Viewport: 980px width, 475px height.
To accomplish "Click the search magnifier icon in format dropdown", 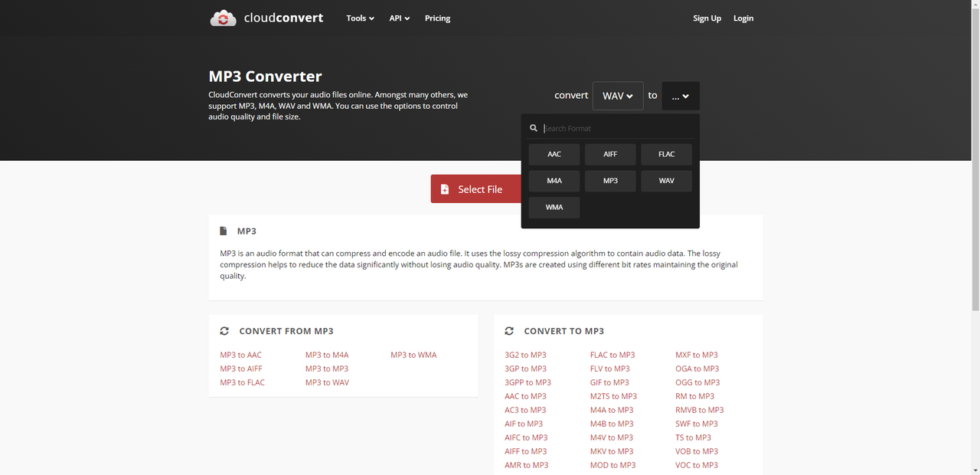I will (x=534, y=128).
